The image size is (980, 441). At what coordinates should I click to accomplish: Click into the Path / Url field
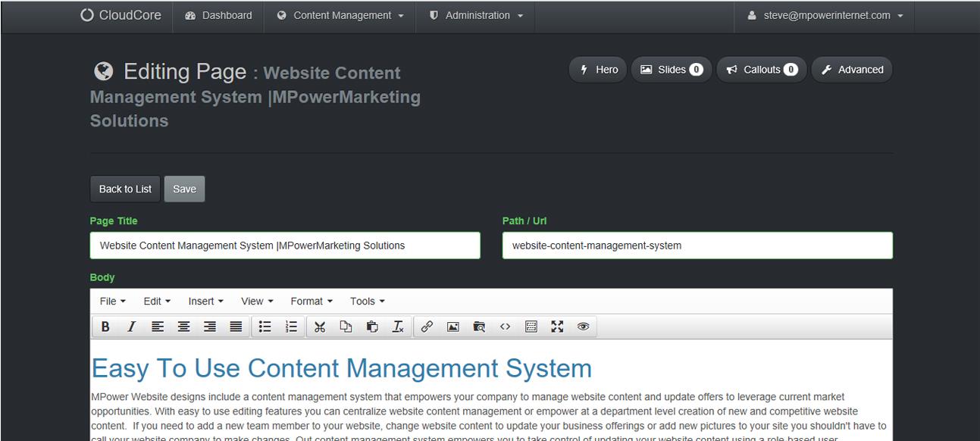click(697, 246)
